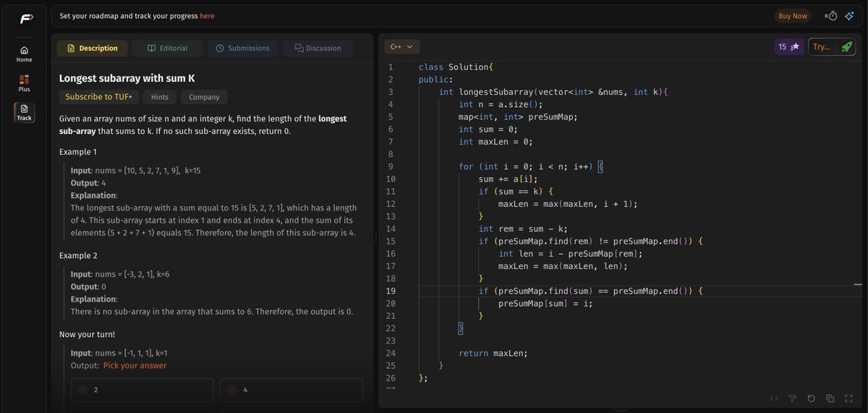Click 'int rem = sum - k;' code line

coord(523,229)
